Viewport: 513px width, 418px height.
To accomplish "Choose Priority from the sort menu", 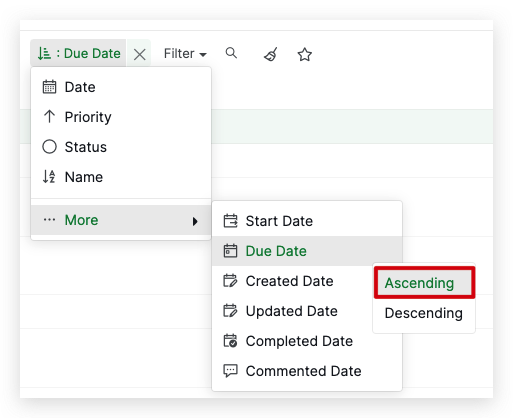I will (121, 117).
